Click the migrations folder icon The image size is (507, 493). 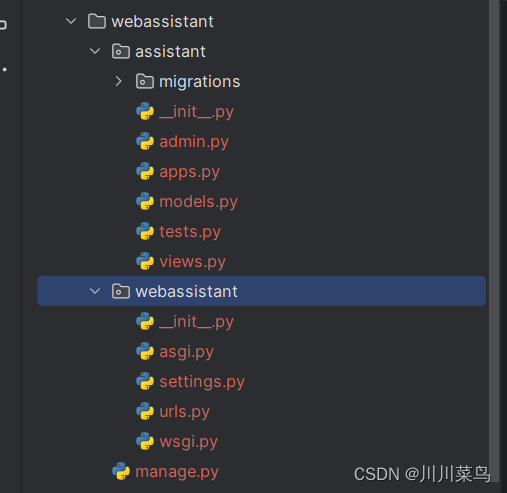click(145, 81)
